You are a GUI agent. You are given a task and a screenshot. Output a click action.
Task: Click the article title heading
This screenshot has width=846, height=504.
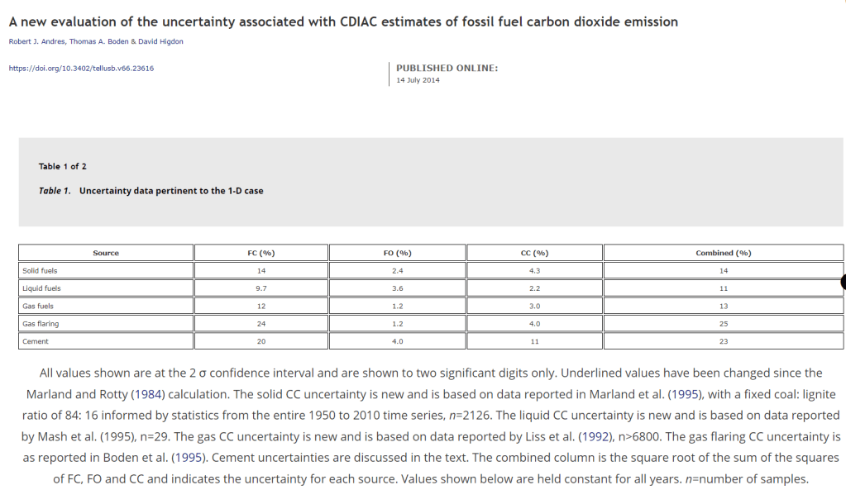pyautogui.click(x=343, y=21)
